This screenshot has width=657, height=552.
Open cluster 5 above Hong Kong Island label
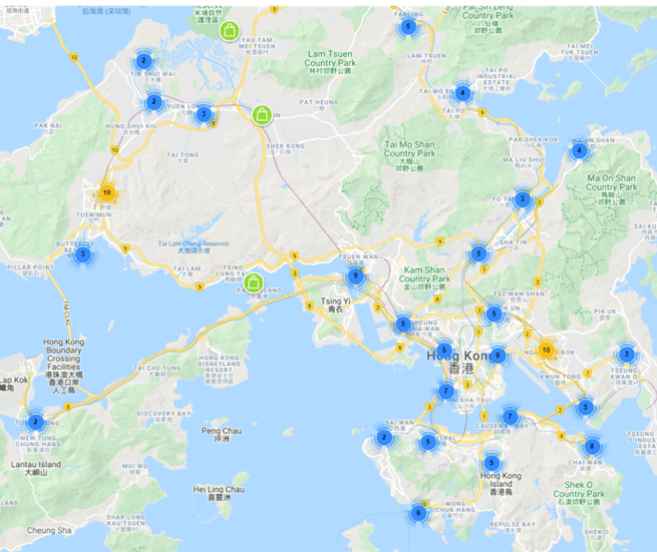pos(491,463)
